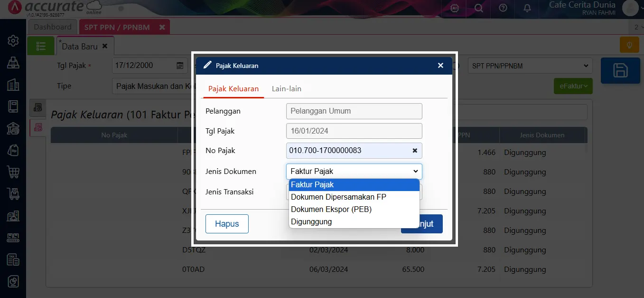Screen dimensions: 644x298
Task: Click the blue save disk button
Action: (620, 70)
